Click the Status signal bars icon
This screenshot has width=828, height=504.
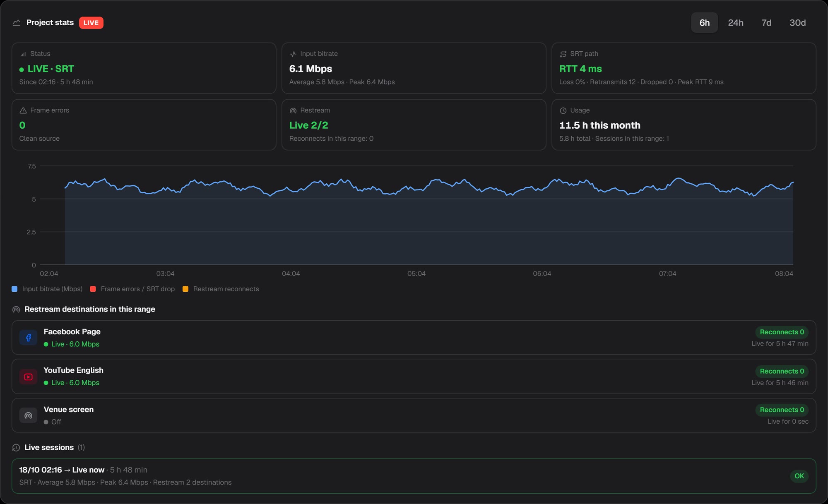[23, 54]
